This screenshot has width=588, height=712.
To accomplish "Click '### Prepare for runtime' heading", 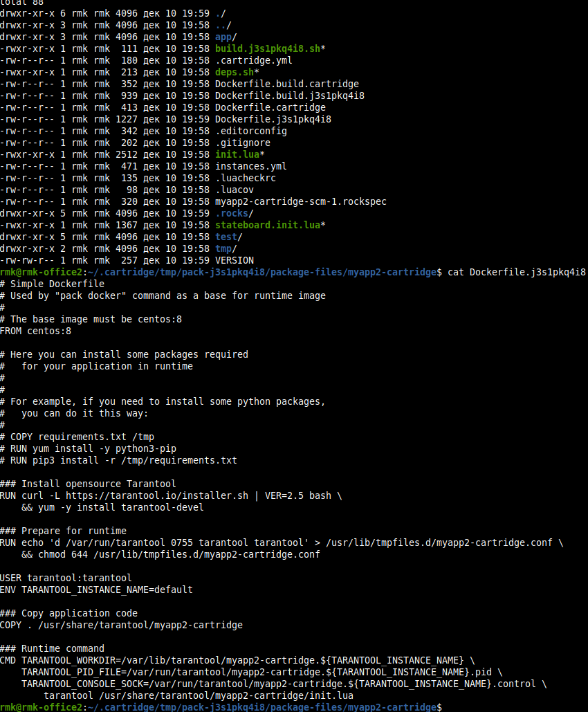I will click(x=63, y=531).
